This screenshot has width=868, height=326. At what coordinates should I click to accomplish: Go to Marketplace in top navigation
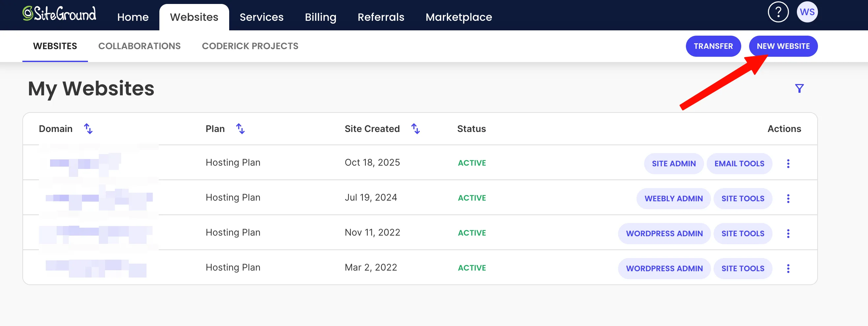[x=459, y=17]
